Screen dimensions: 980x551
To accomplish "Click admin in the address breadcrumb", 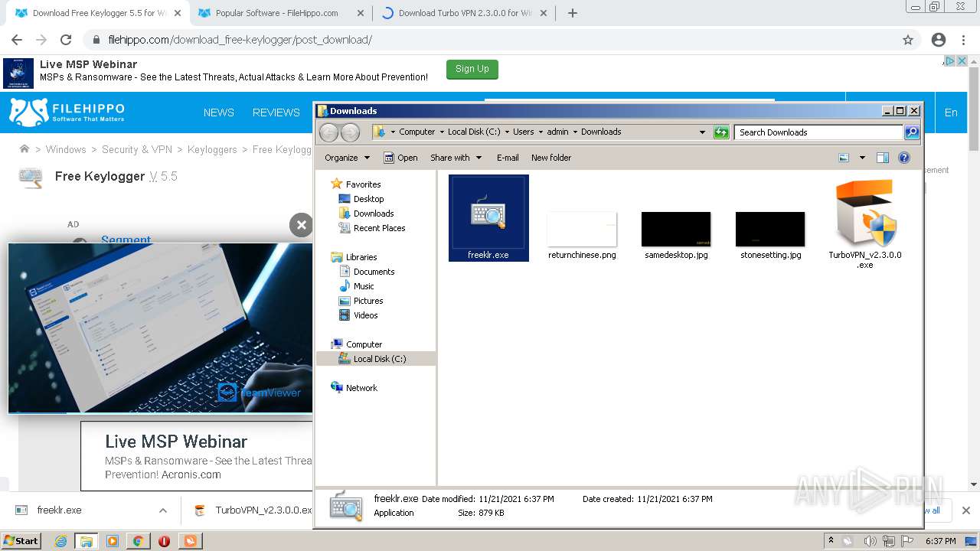I will click(x=557, y=132).
